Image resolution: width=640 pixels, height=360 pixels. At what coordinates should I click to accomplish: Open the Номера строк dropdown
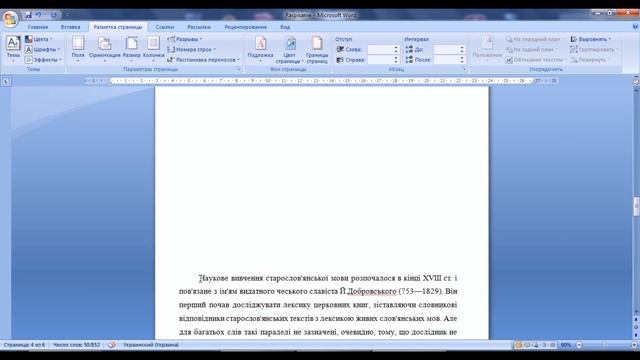click(x=192, y=49)
